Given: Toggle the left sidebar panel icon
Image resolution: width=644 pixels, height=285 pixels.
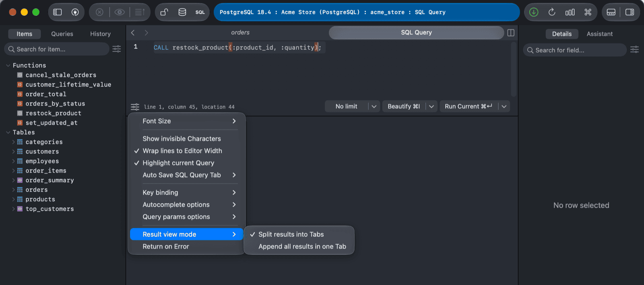Looking at the screenshot, I should 58,12.
